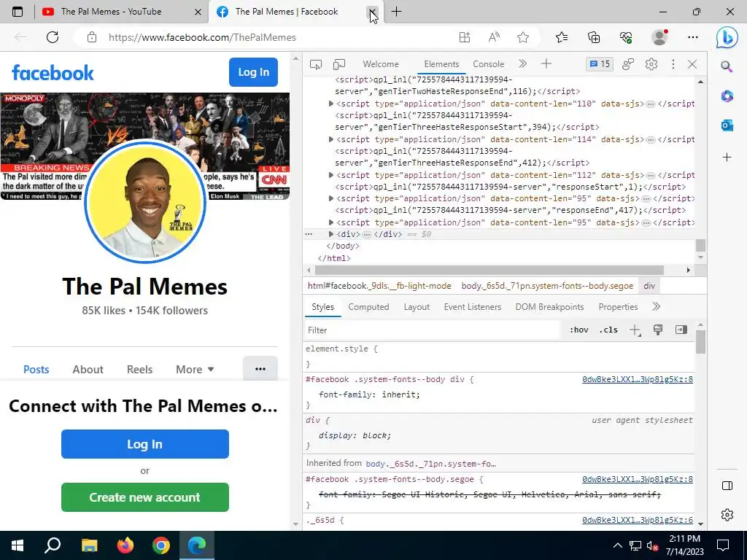Show more Styles pane tabs chevron
Viewport: 747px width, 560px height.
tap(656, 307)
